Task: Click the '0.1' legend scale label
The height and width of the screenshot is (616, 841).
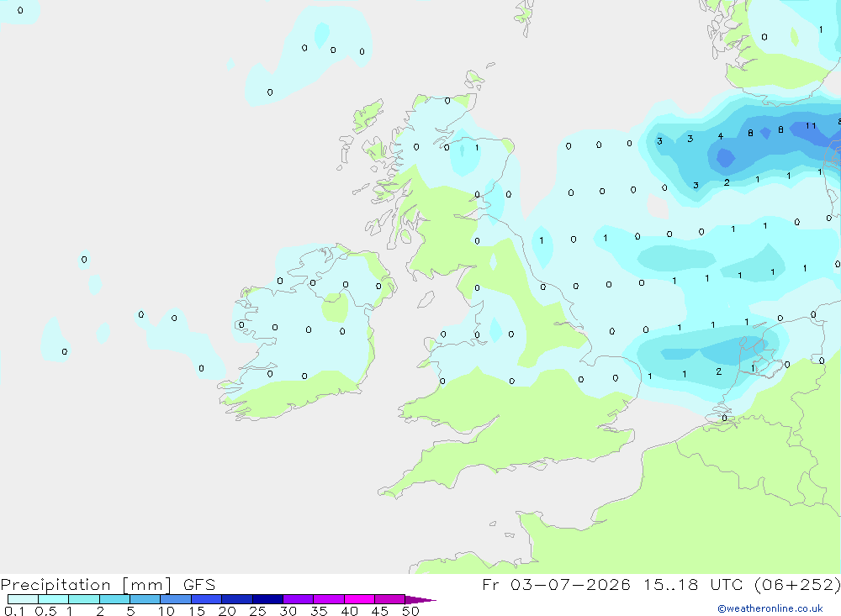Action: pos(14,611)
